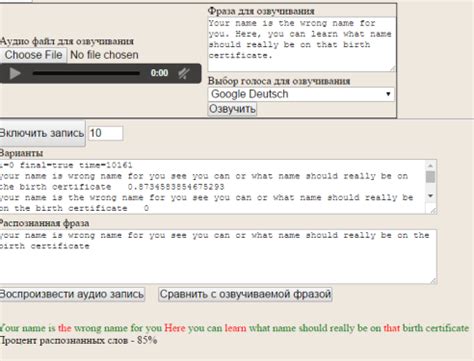Click scroll up arrow in Варианты box

click(430, 165)
